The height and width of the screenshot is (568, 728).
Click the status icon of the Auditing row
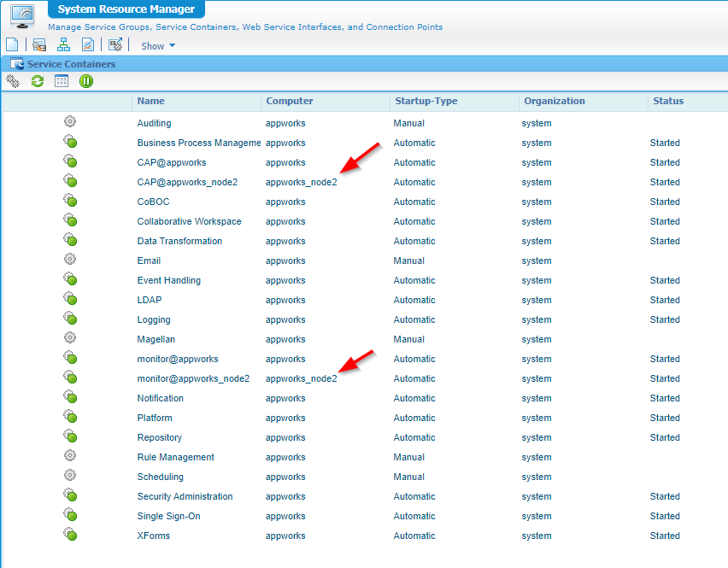[70, 122]
